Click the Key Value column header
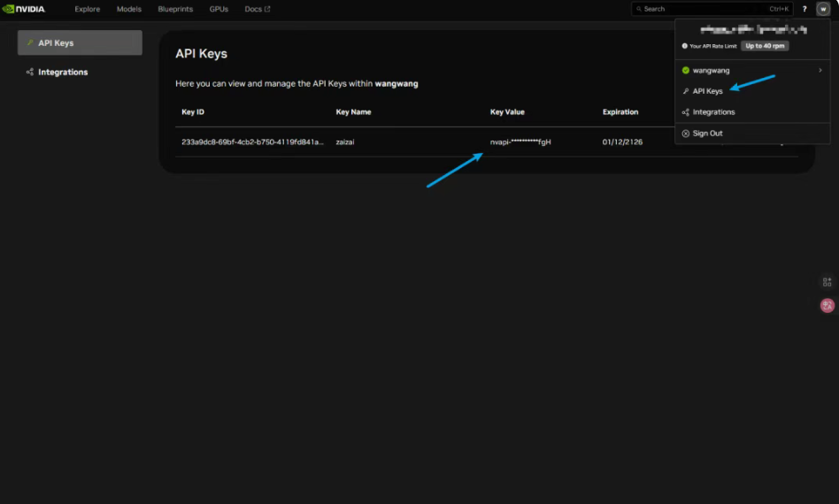The width and height of the screenshot is (839, 504). pos(507,111)
